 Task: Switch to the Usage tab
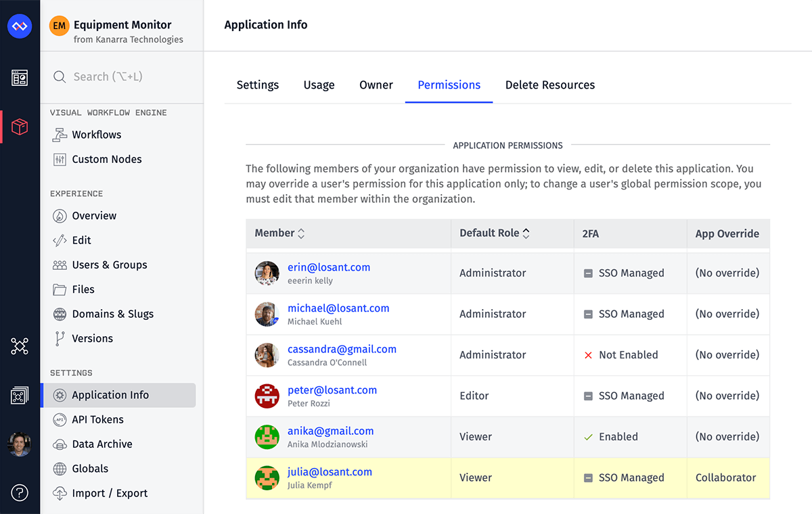click(x=319, y=85)
